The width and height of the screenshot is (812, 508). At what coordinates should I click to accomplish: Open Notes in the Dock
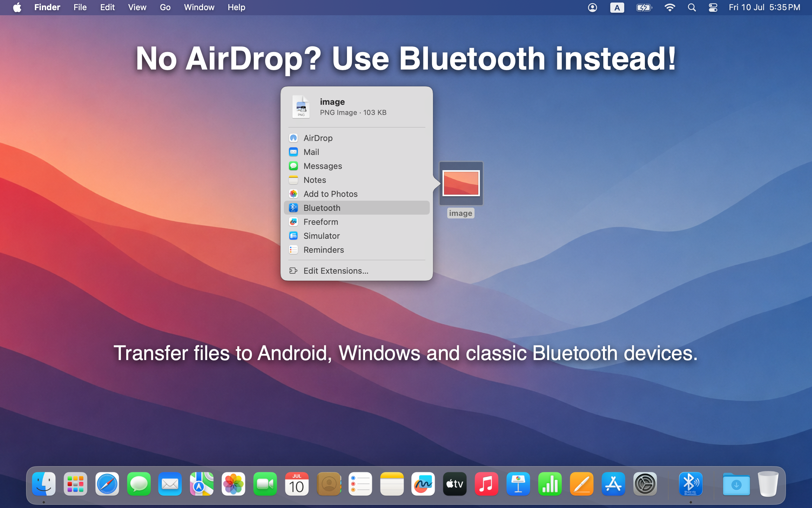click(x=392, y=484)
